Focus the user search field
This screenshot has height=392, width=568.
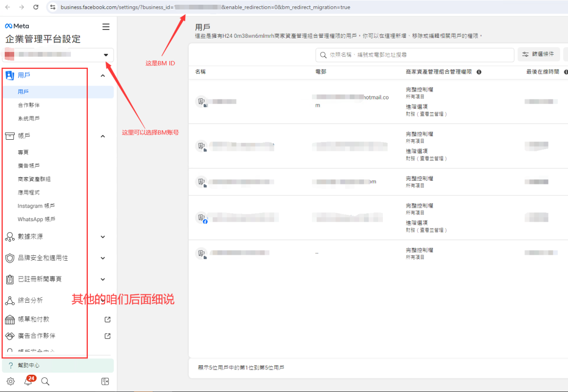415,55
